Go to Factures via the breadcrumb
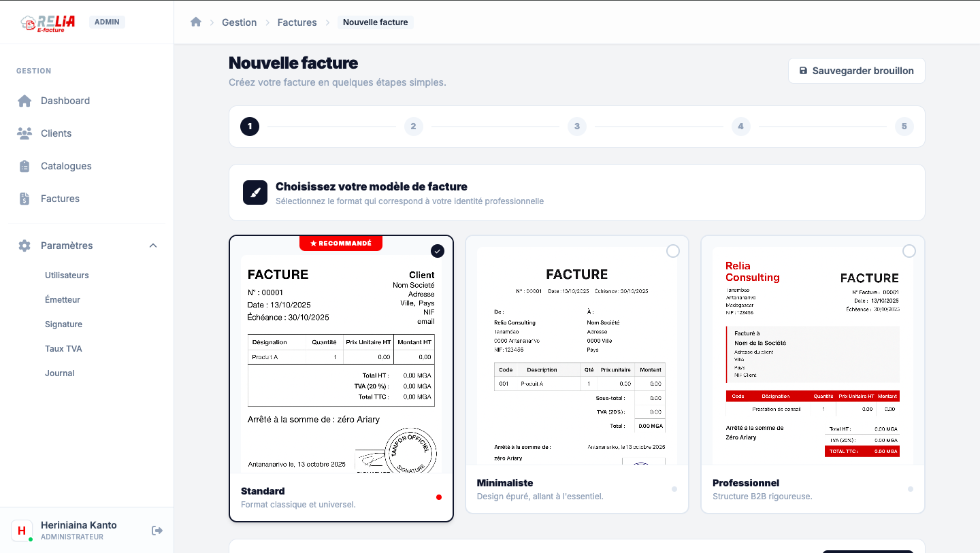The width and height of the screenshot is (980, 553). click(297, 22)
